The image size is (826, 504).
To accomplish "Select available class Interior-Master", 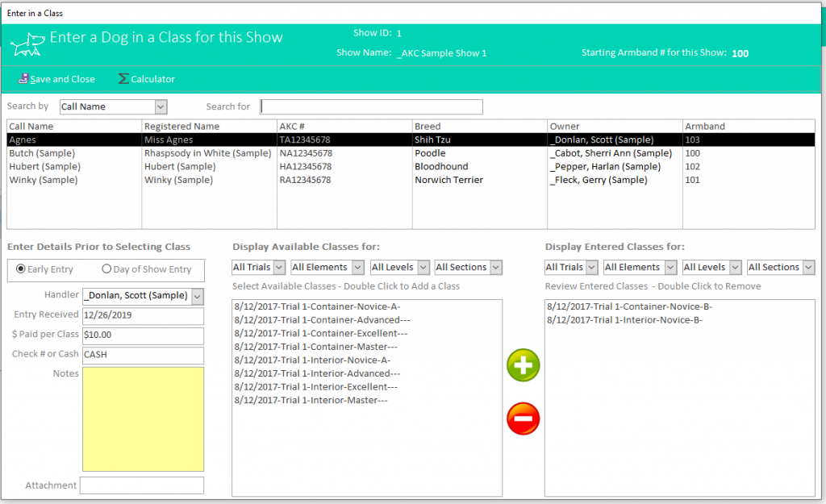I will pos(311,400).
